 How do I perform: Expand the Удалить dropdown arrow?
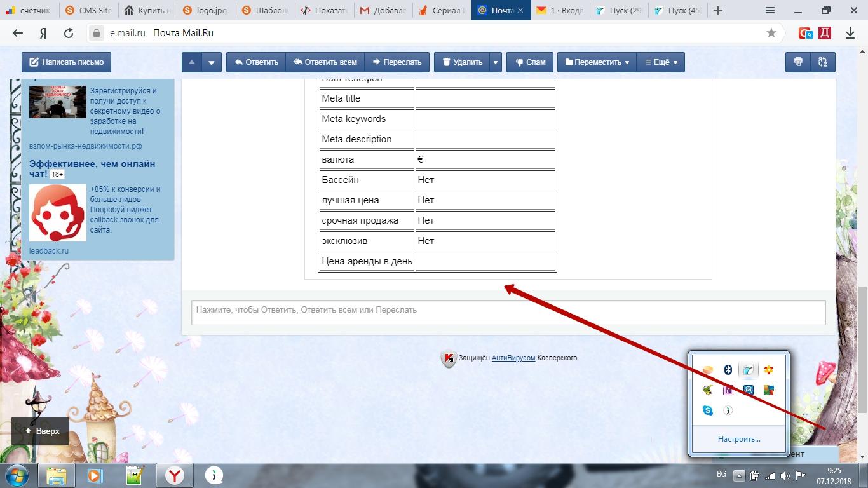(496, 62)
